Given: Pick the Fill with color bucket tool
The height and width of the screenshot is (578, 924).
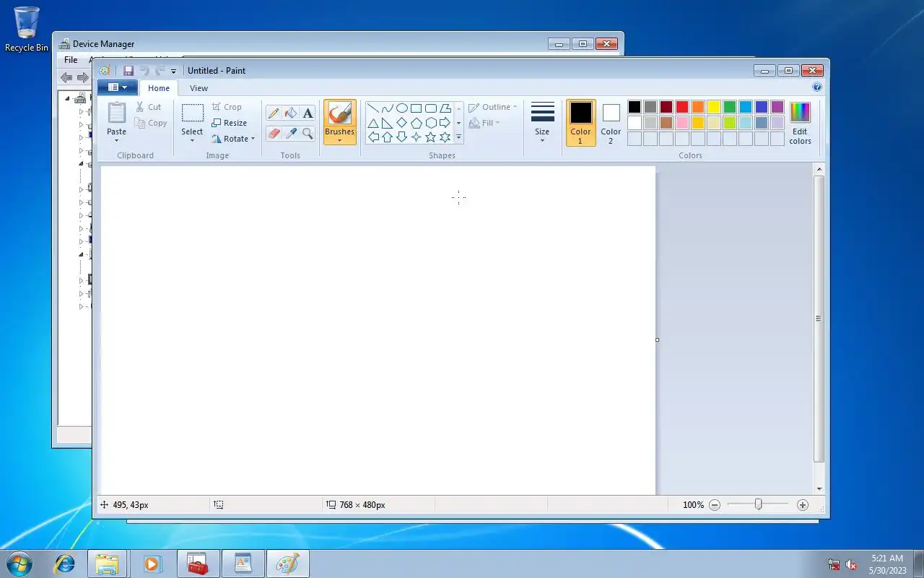Looking at the screenshot, I should click(291, 113).
